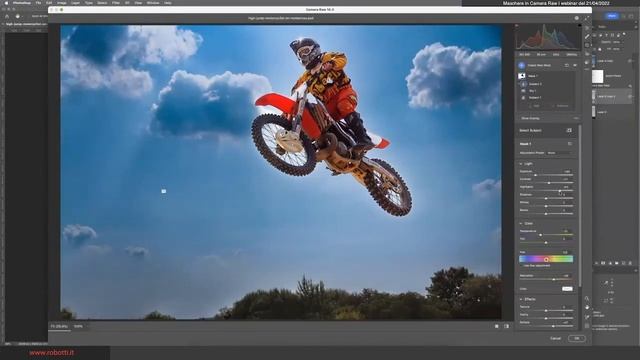Toggle Camera Raw full screen mode icon
Viewport: 640px width, 360px height.
point(587,18)
